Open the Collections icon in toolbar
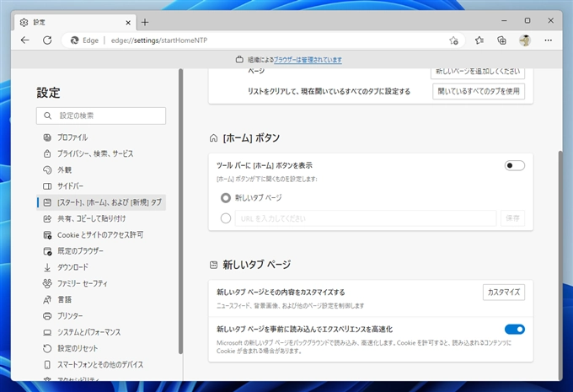This screenshot has width=573, height=392. (501, 40)
